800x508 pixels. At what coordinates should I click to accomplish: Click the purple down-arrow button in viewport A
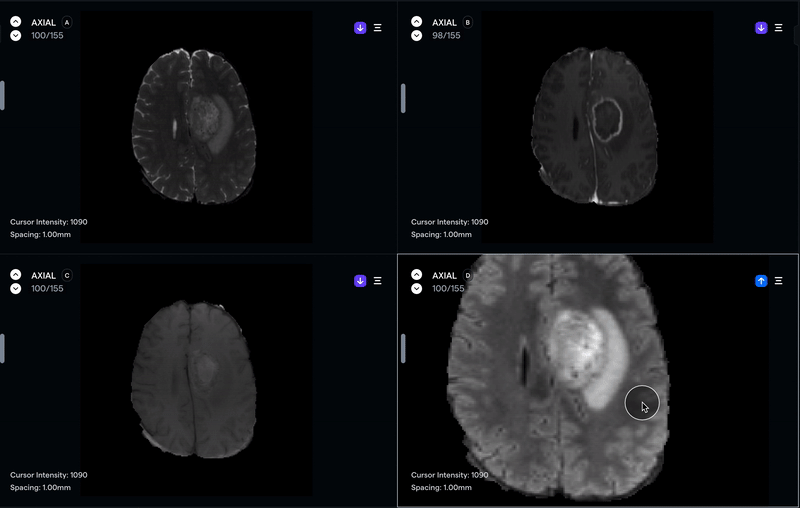pyautogui.click(x=360, y=28)
